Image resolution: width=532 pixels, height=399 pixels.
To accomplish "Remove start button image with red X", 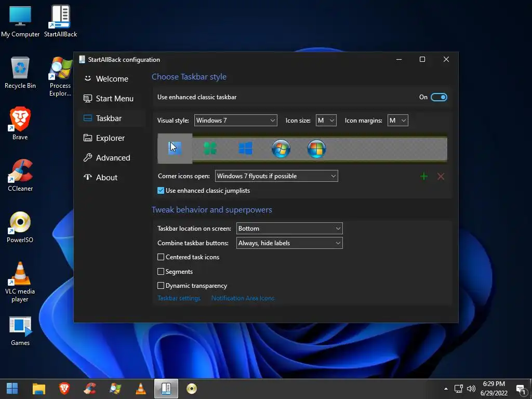I will point(441,176).
